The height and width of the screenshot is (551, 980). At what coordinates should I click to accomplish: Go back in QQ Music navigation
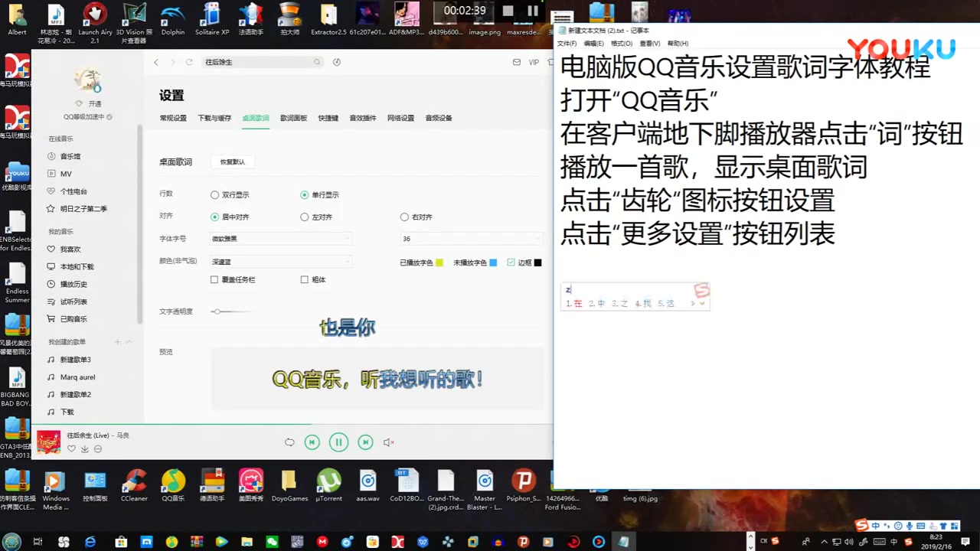tap(156, 62)
